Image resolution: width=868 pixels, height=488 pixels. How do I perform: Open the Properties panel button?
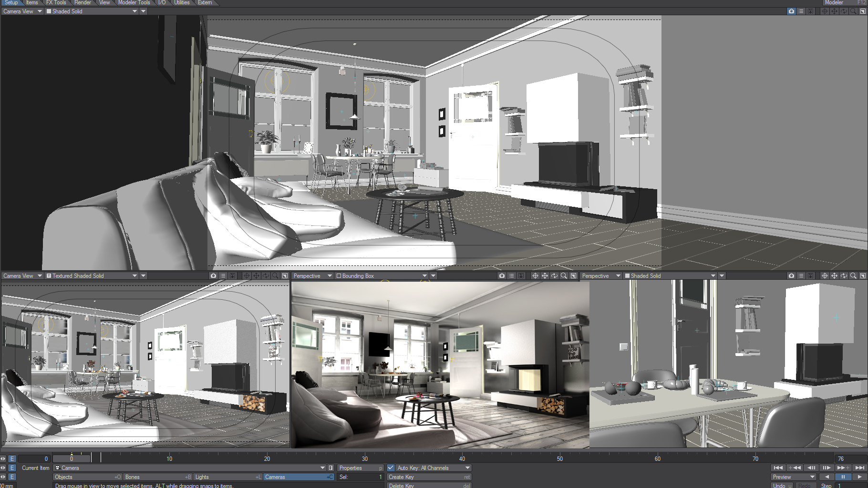(x=360, y=468)
